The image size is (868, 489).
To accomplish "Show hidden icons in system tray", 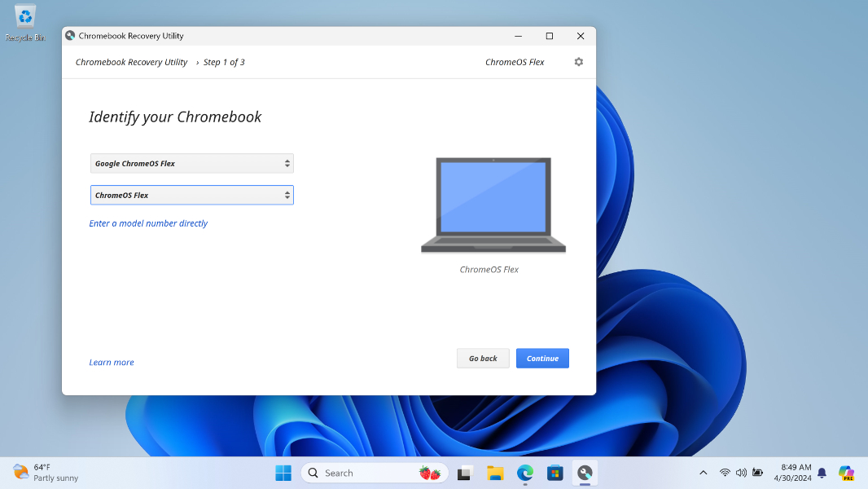I will 704,473.
